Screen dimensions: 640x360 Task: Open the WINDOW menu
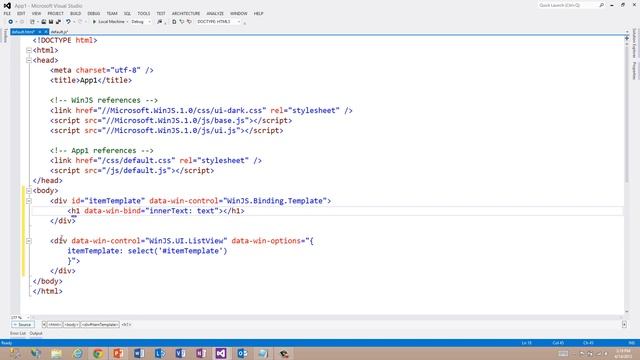click(x=239, y=13)
